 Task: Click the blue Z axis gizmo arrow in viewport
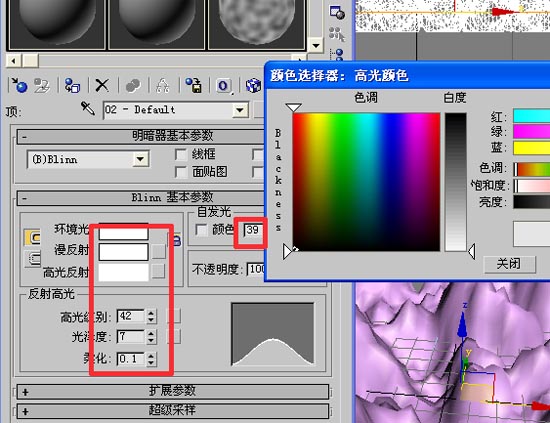click(x=463, y=326)
